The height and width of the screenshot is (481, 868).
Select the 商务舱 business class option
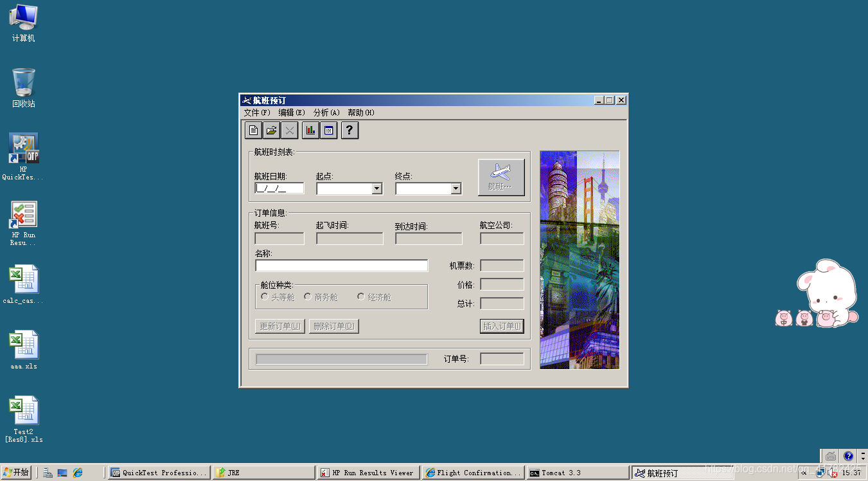(x=308, y=296)
